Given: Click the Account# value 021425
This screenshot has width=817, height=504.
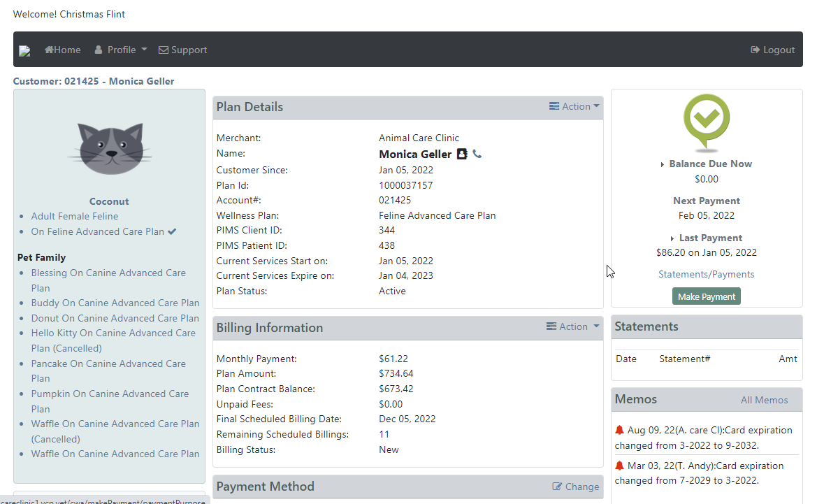Looking at the screenshot, I should 395,200.
